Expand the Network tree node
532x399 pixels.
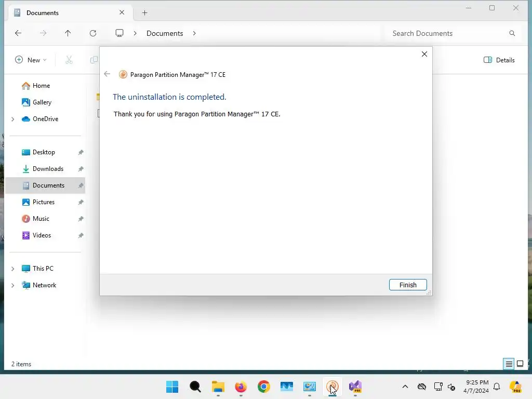tap(13, 285)
